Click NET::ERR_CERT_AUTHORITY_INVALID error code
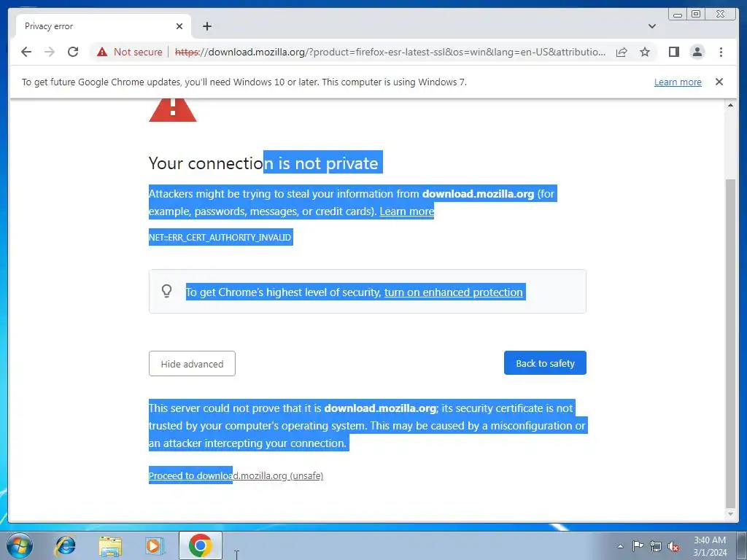The width and height of the screenshot is (747, 560). (220, 237)
